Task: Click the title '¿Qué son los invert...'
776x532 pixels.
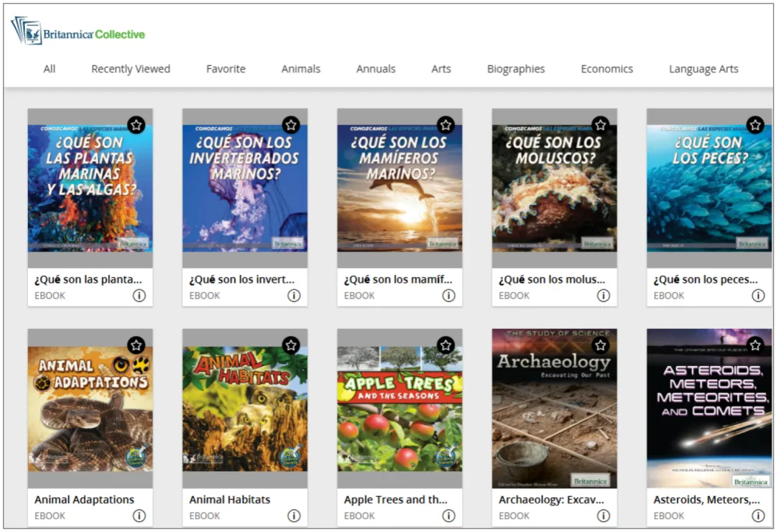Action: pos(241,279)
